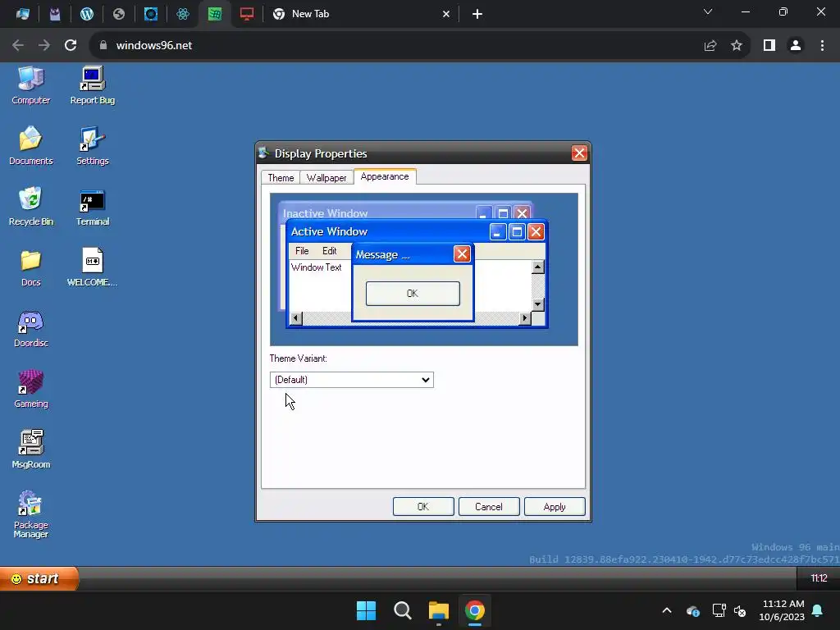840x630 pixels.
Task: Show hidden system tray icons
Action: tap(667, 610)
